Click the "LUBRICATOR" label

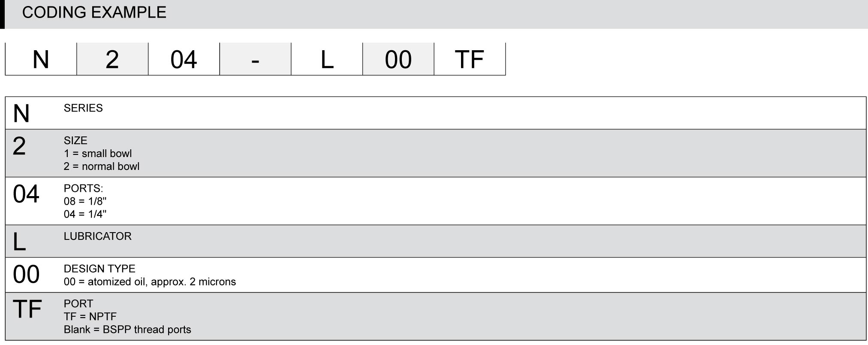[x=97, y=236]
